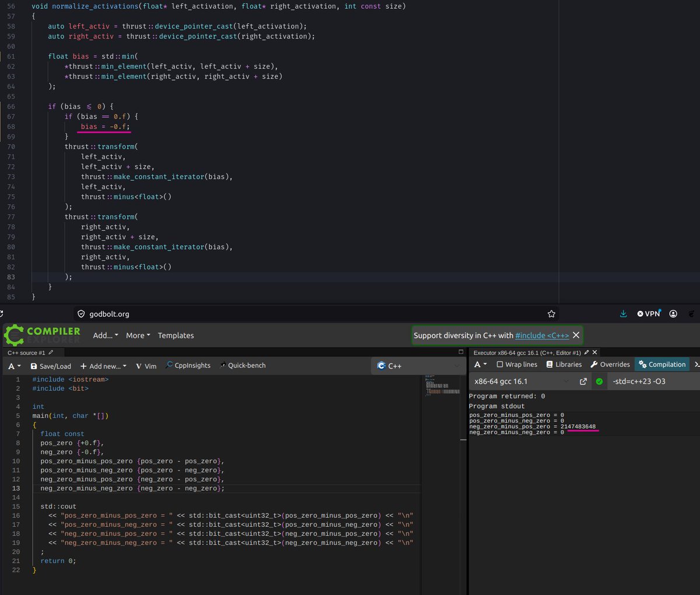Click 'pos_zero {+0.f},' on line 8
Viewport: 700px width, 595px height.
pyautogui.click(x=72, y=443)
